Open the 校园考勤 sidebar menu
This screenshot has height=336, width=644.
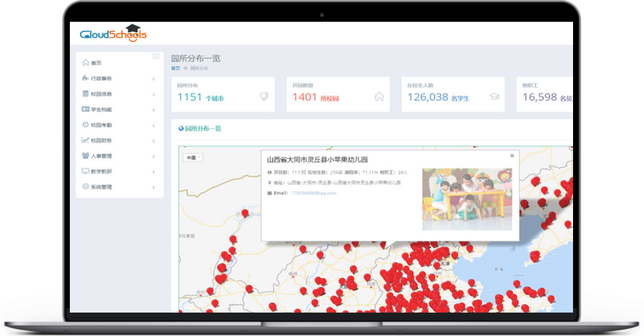[x=119, y=125]
